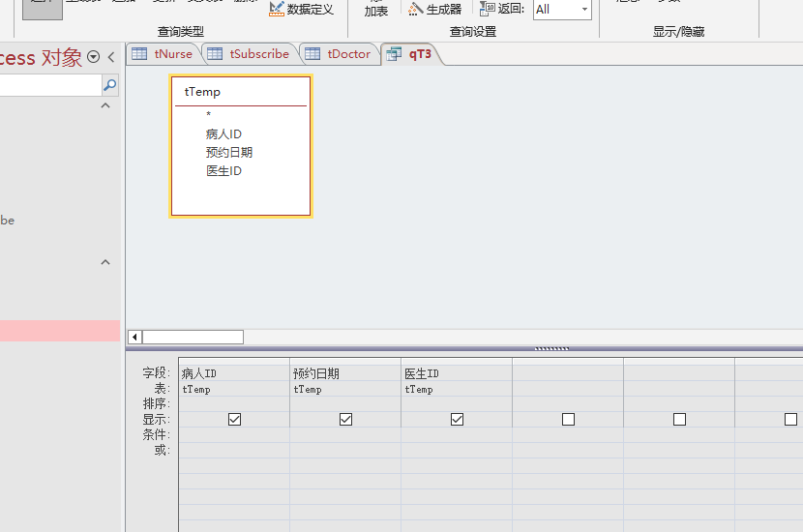The width and height of the screenshot is (803, 532).
Task: Collapse the first navigation group chevron
Action: click(x=105, y=105)
